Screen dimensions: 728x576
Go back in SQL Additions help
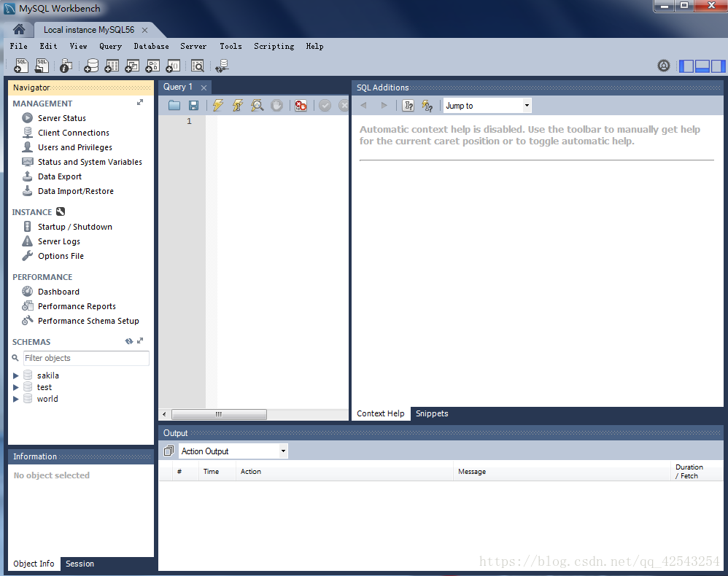pos(363,106)
